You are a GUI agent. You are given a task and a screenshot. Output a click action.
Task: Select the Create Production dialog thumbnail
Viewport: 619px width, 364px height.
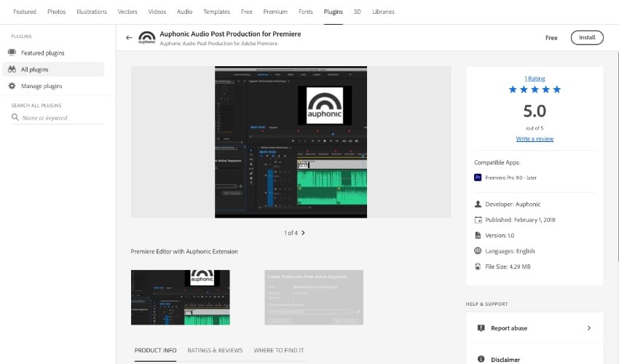pos(314,297)
